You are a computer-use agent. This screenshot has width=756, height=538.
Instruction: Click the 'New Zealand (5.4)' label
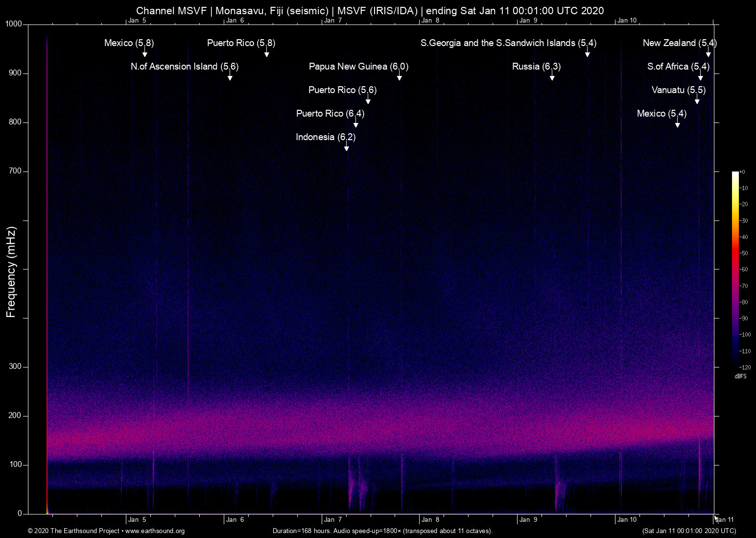tap(680, 43)
